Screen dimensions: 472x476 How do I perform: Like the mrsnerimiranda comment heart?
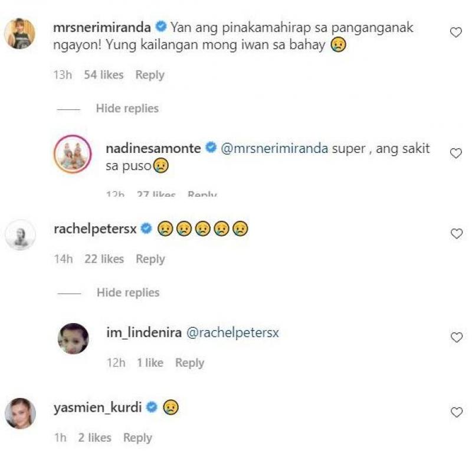(x=455, y=33)
